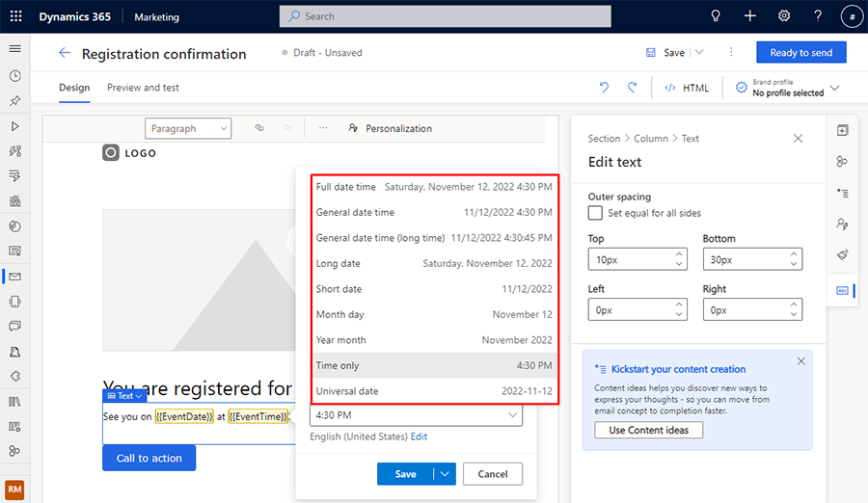Toggle Set equal for all sides
This screenshot has width=868, height=503.
coord(595,213)
